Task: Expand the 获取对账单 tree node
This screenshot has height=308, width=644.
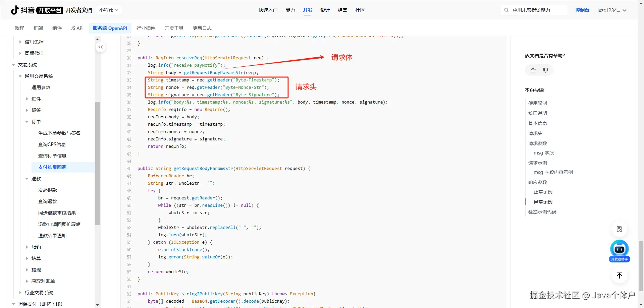Action: tap(27, 281)
